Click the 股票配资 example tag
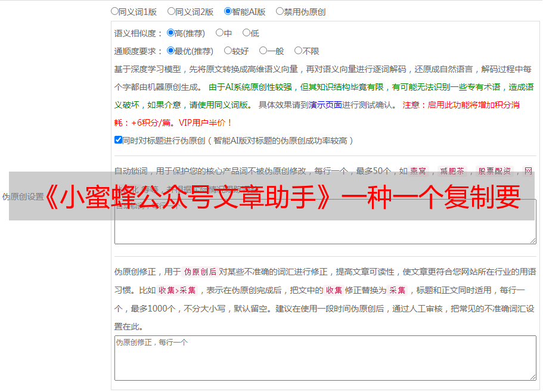The width and height of the screenshot is (543, 392). coord(494,171)
